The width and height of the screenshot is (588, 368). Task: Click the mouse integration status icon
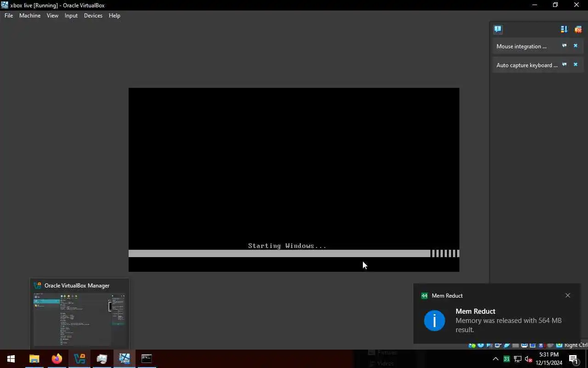tap(550, 345)
